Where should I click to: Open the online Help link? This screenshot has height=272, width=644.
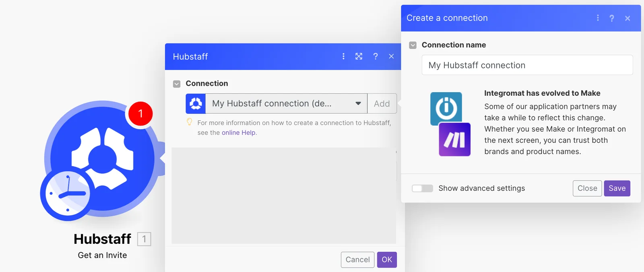tap(238, 132)
